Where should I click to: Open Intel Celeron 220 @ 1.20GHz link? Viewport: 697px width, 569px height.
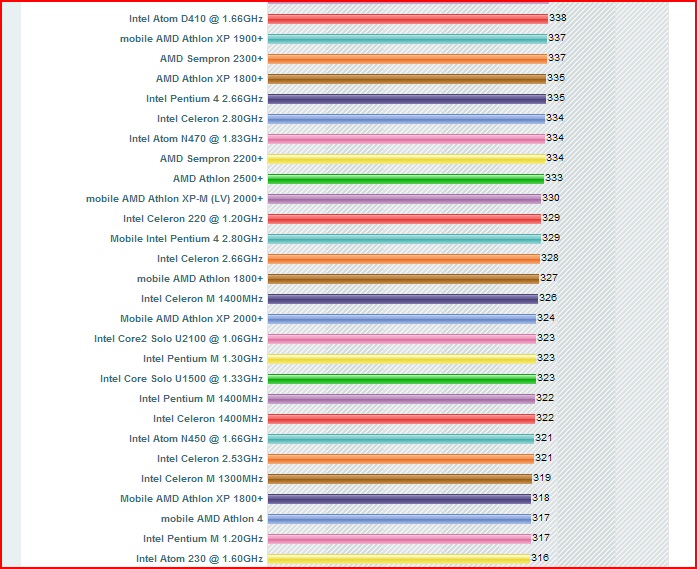[193, 219]
